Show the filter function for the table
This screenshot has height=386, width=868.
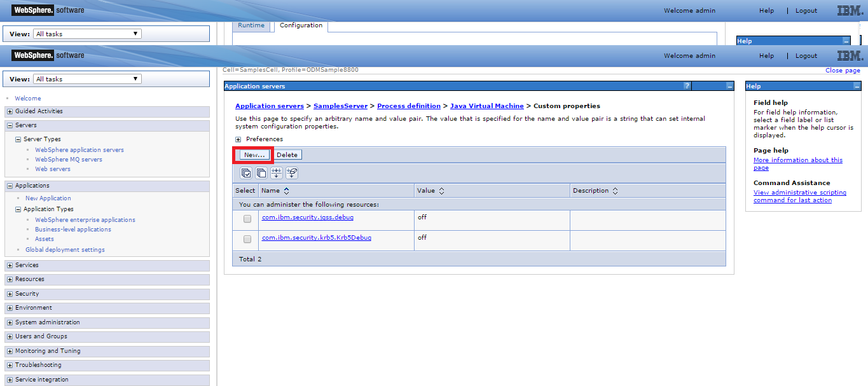pos(277,172)
